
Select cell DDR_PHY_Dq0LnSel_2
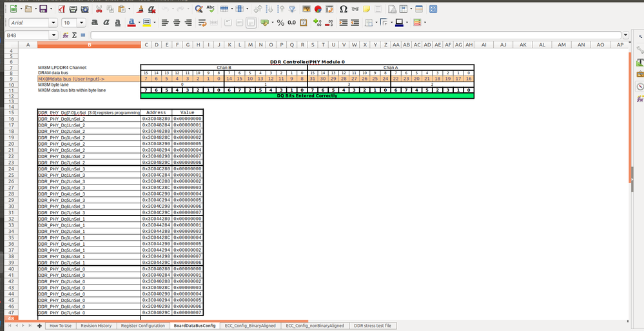[89, 119]
